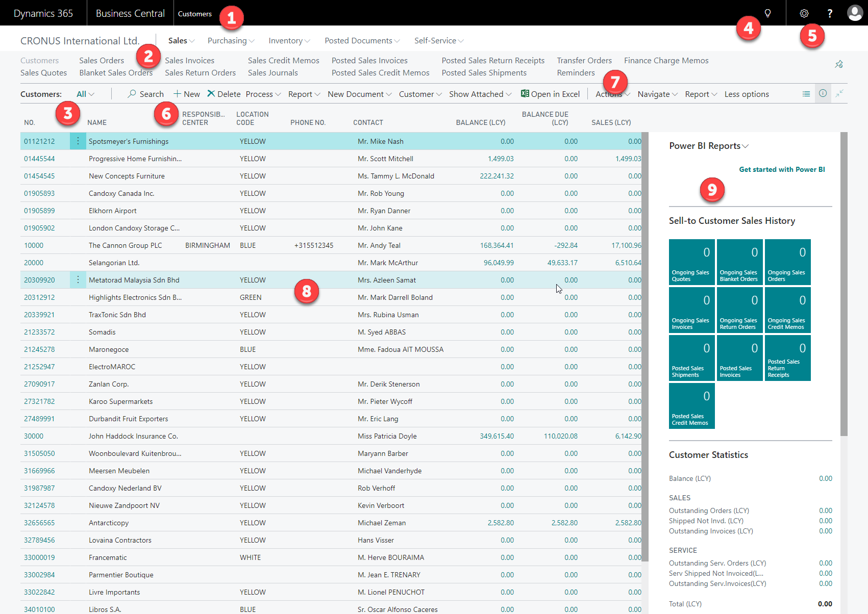The width and height of the screenshot is (868, 614).
Task: Open customer number 30000 link
Action: [x=34, y=436]
